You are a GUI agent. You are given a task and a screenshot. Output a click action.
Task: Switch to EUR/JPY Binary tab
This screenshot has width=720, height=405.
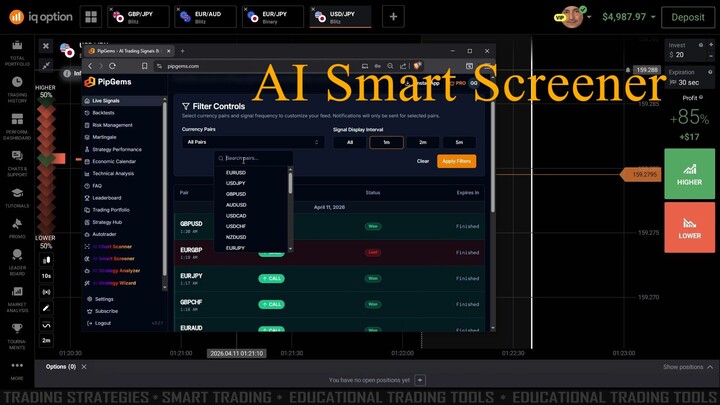[x=273, y=17]
